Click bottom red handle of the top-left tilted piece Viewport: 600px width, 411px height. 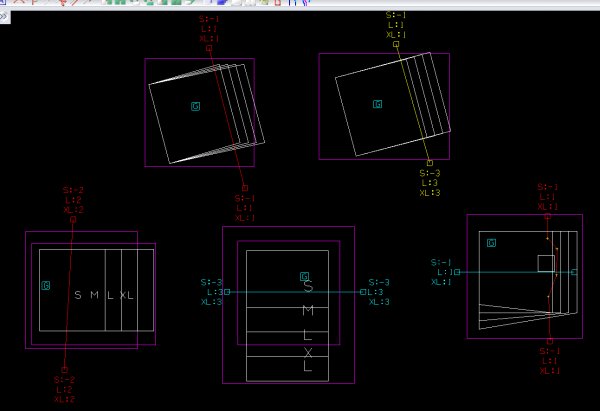tap(245, 188)
